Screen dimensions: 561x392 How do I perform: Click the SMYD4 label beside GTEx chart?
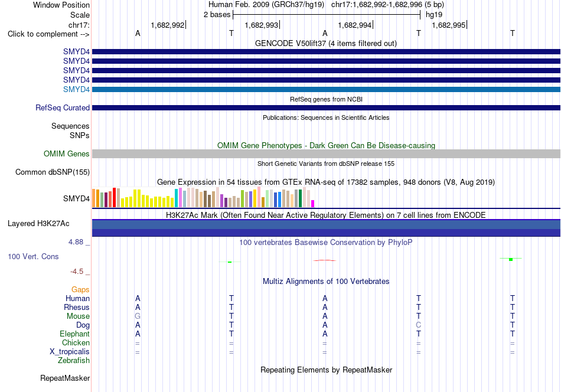[76, 198]
